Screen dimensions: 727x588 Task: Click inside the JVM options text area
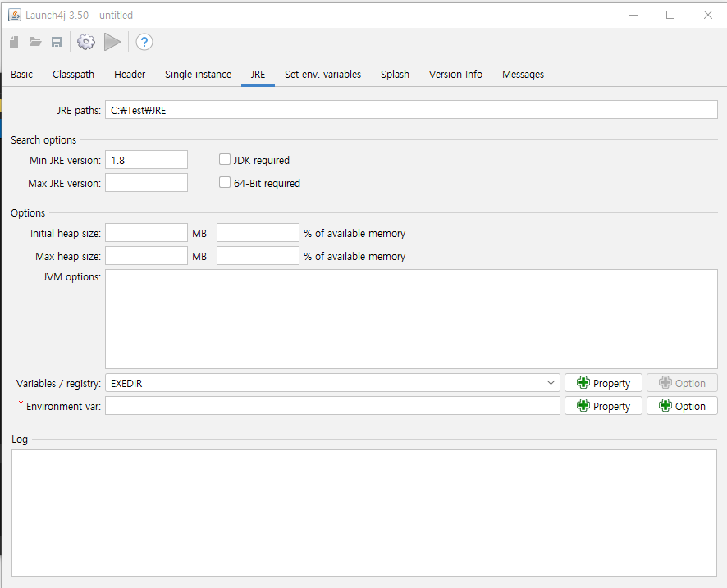pos(411,319)
